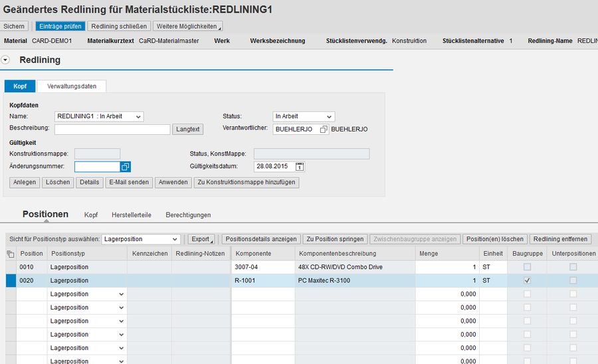Open the Name dropdown REDLINING1
Image resolution: width=598 pixels, height=364 pixels.
coord(99,117)
